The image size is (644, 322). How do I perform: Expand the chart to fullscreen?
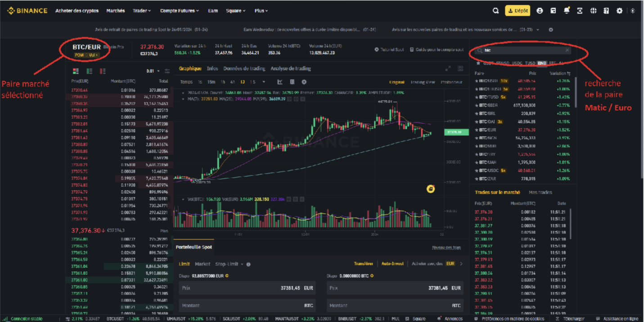[x=448, y=68]
